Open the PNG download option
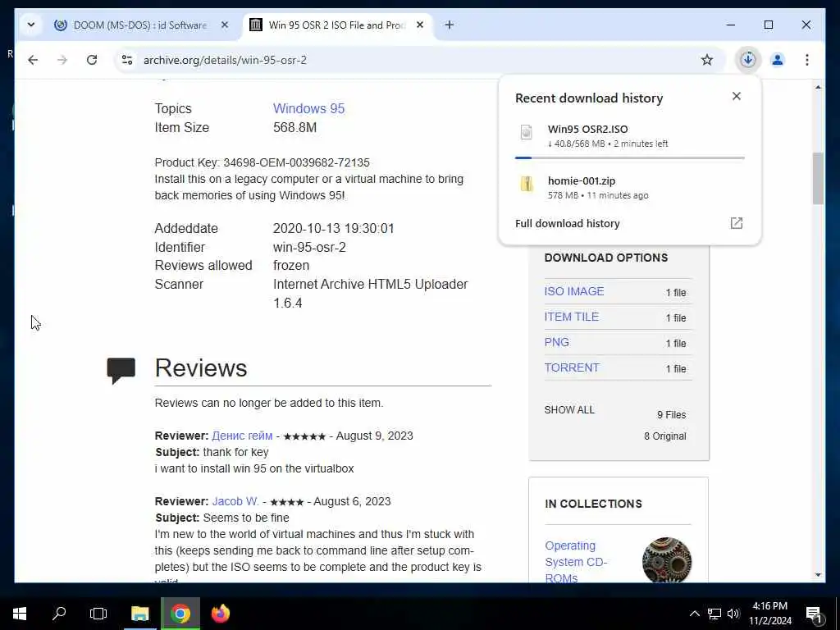Screen dimensions: 840x630 coord(557,342)
